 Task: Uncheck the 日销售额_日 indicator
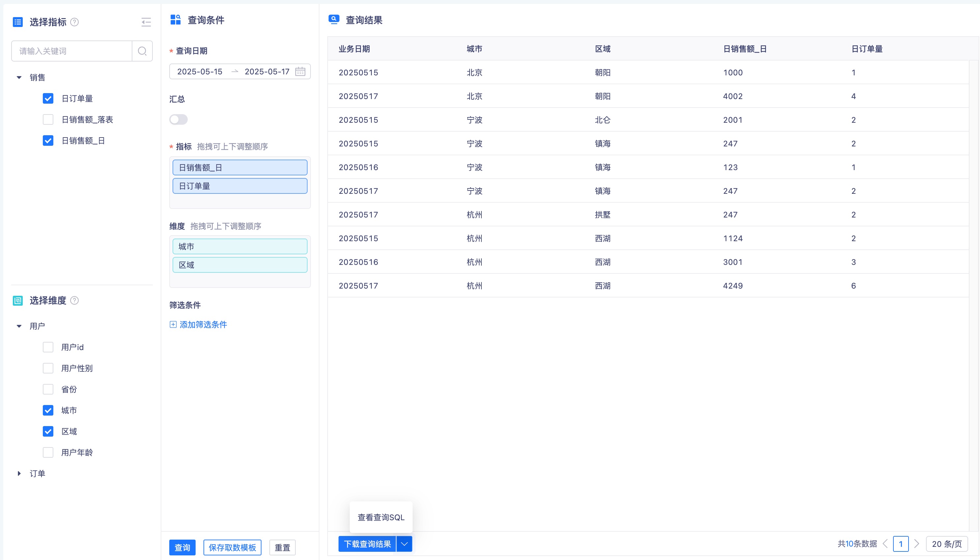pos(48,141)
